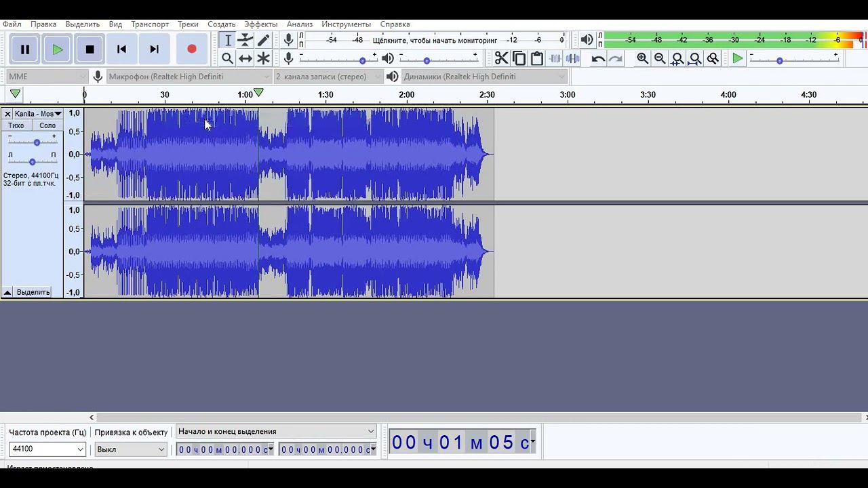868x488 pixels.
Task: Fit selection to width zoom icon
Action: 677,58
